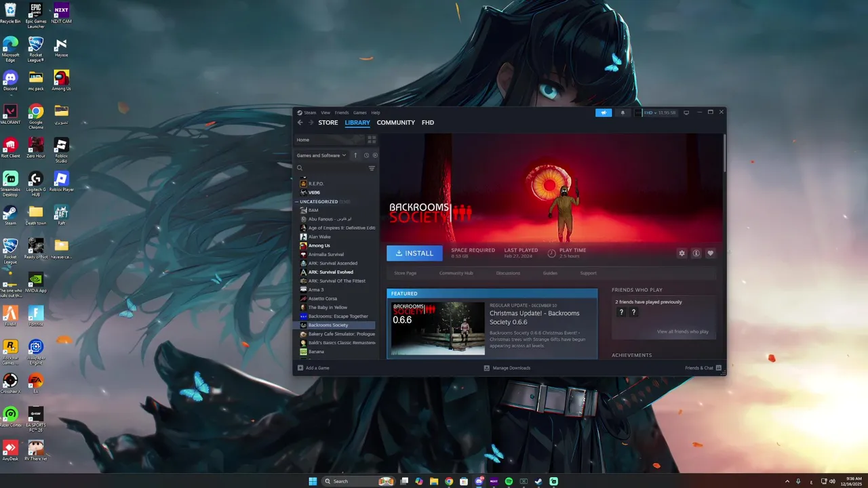The width and height of the screenshot is (868, 488).
Task: Open Friends & Chat at bottom
Action: (703, 368)
